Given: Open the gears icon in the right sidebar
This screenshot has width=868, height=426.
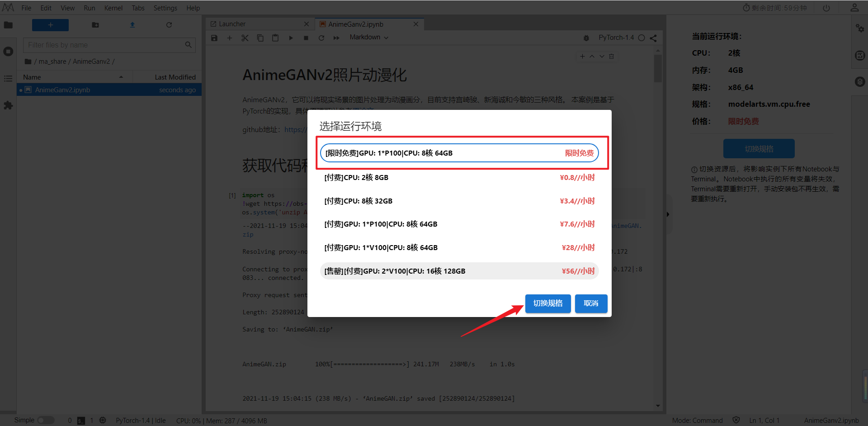Looking at the screenshot, I should 860,28.
